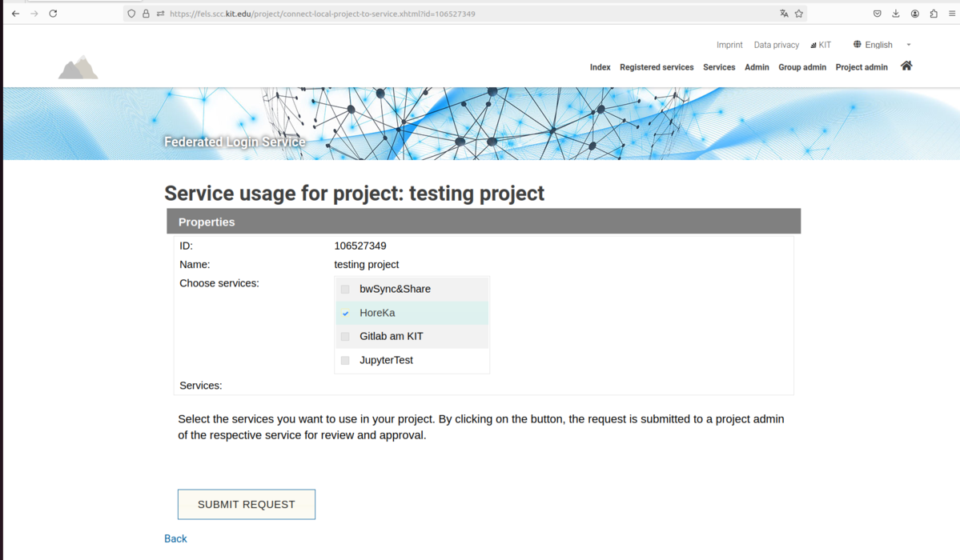The width and height of the screenshot is (960, 560).
Task: Open the Registered services menu
Action: 657,67
